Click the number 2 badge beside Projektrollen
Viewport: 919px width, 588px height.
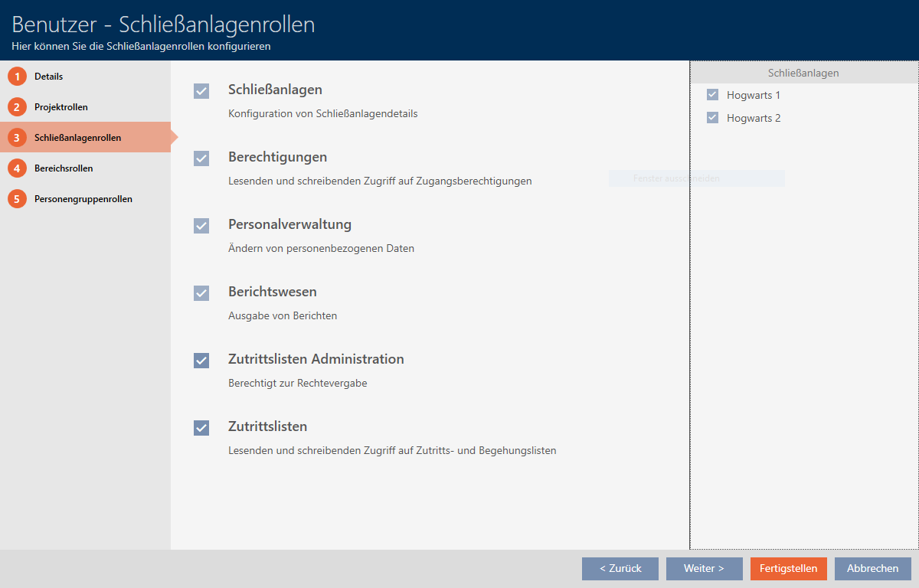pyautogui.click(x=17, y=107)
